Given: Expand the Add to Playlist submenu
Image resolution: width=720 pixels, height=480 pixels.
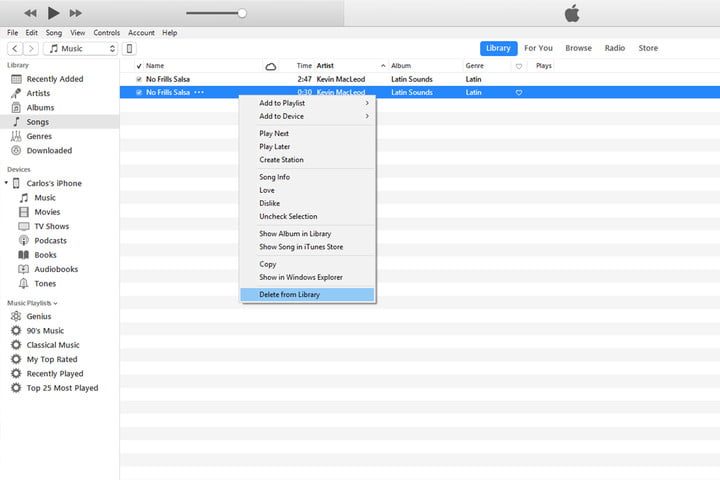Looking at the screenshot, I should coord(308,103).
